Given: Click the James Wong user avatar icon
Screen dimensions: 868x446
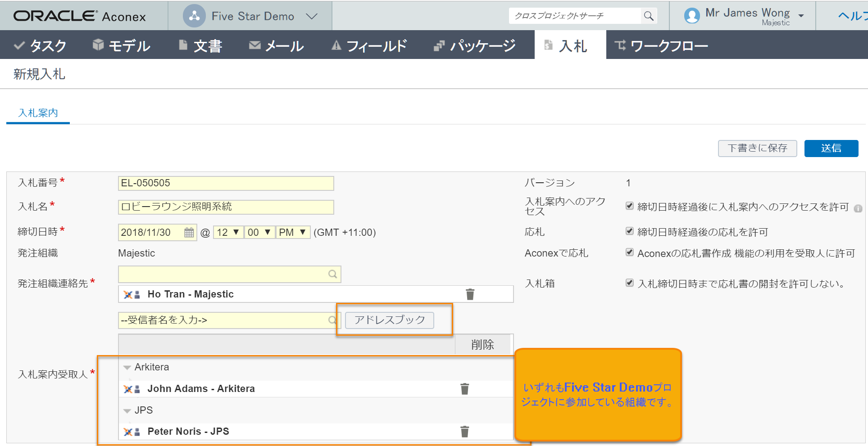Looking at the screenshot, I should click(691, 16).
